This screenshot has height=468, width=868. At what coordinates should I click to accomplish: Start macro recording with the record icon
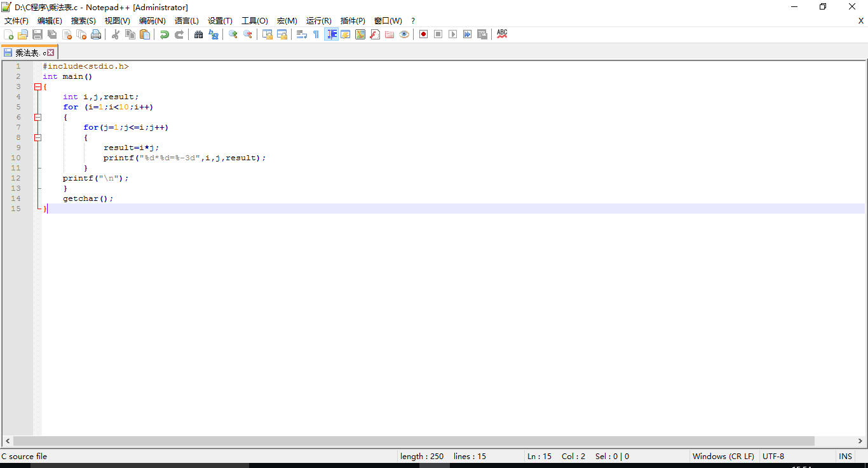(x=423, y=34)
